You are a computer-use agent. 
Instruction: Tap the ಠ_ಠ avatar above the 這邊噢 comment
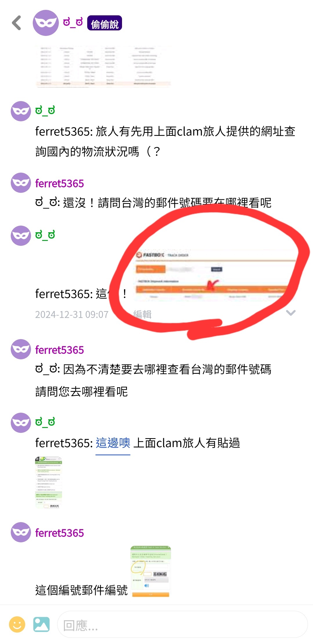pos(21,423)
